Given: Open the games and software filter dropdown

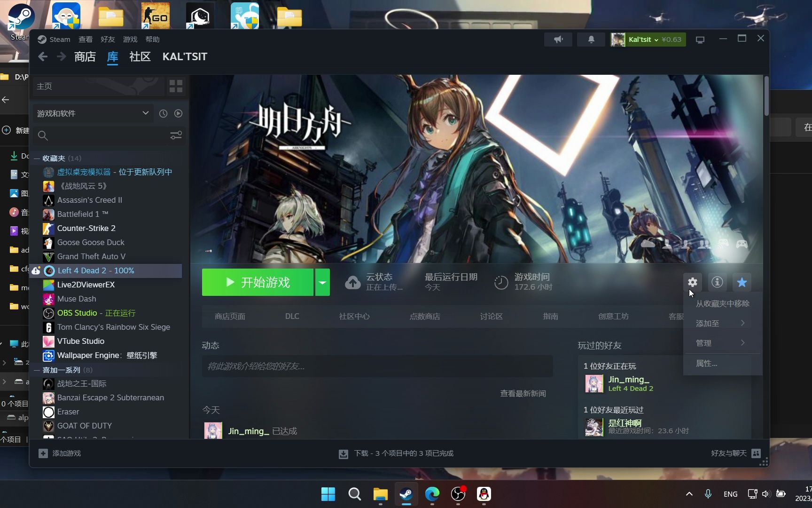Looking at the screenshot, I should pos(93,113).
